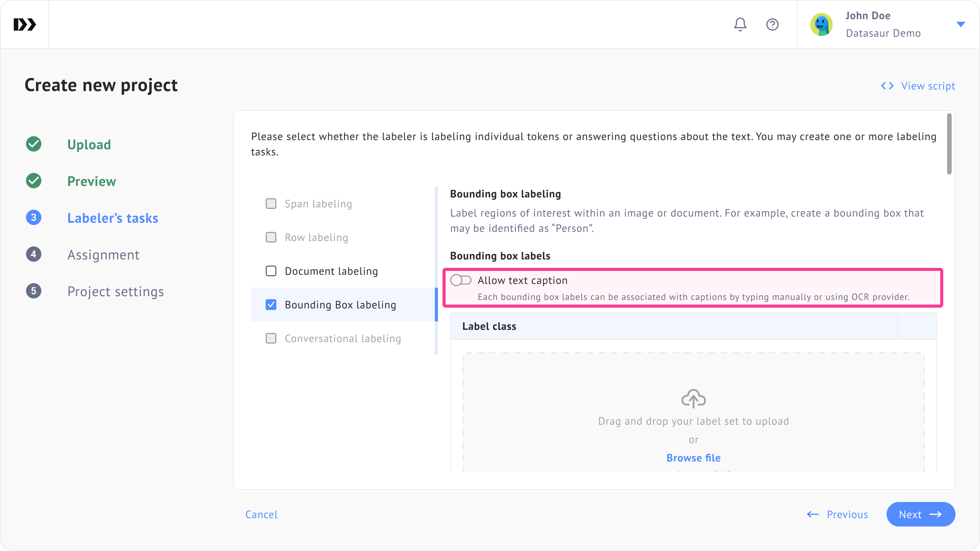Click John Doe's avatar image
Image resolution: width=980 pixels, height=551 pixels.
click(821, 24)
